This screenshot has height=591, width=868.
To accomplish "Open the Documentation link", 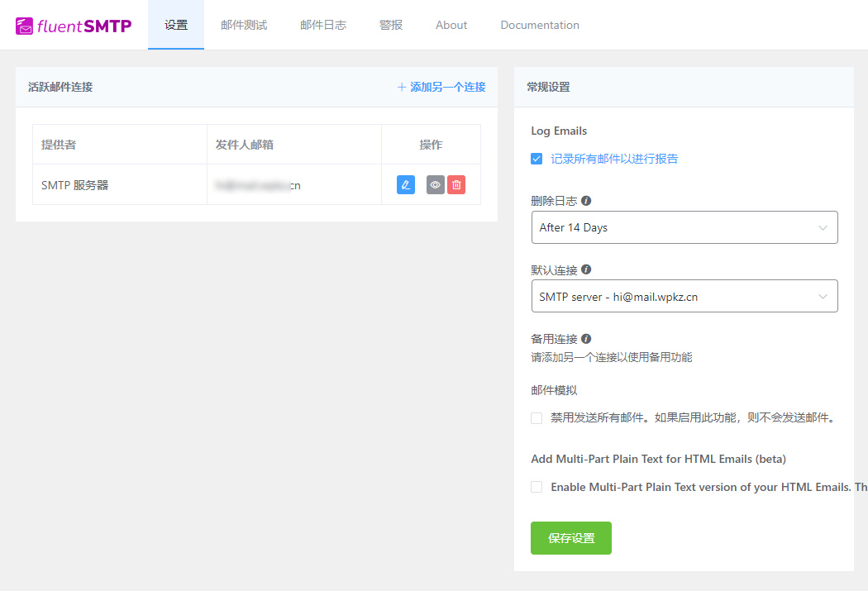I will click(539, 25).
